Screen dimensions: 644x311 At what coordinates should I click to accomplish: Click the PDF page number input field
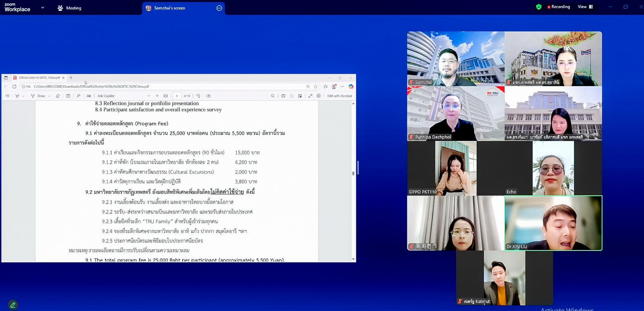pos(177,96)
